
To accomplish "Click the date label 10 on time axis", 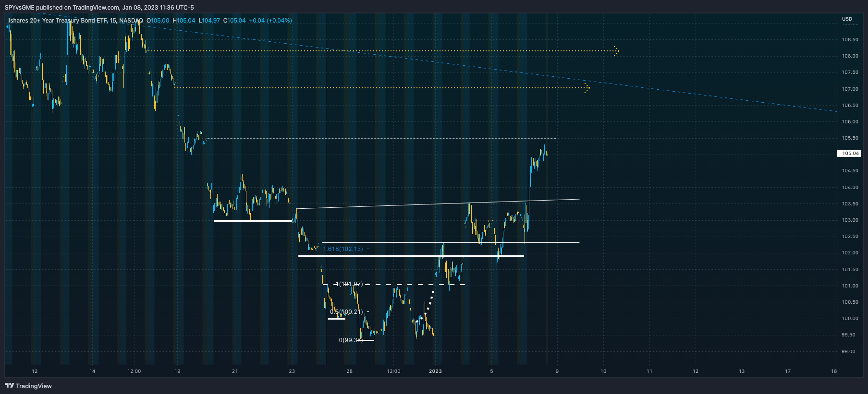I will click(x=603, y=371).
